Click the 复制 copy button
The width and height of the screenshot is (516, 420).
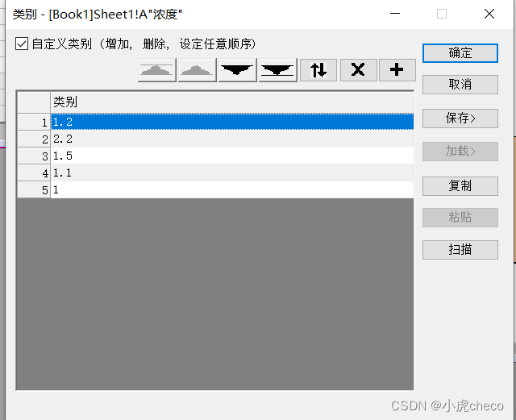(460, 186)
